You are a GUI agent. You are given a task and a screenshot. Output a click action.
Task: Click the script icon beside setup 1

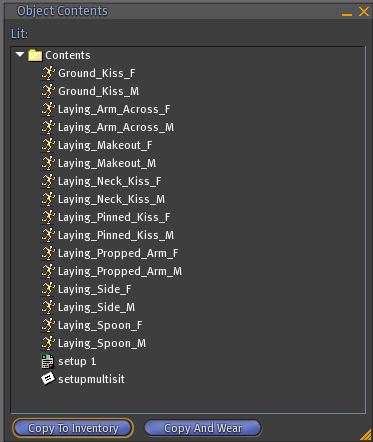point(48,361)
